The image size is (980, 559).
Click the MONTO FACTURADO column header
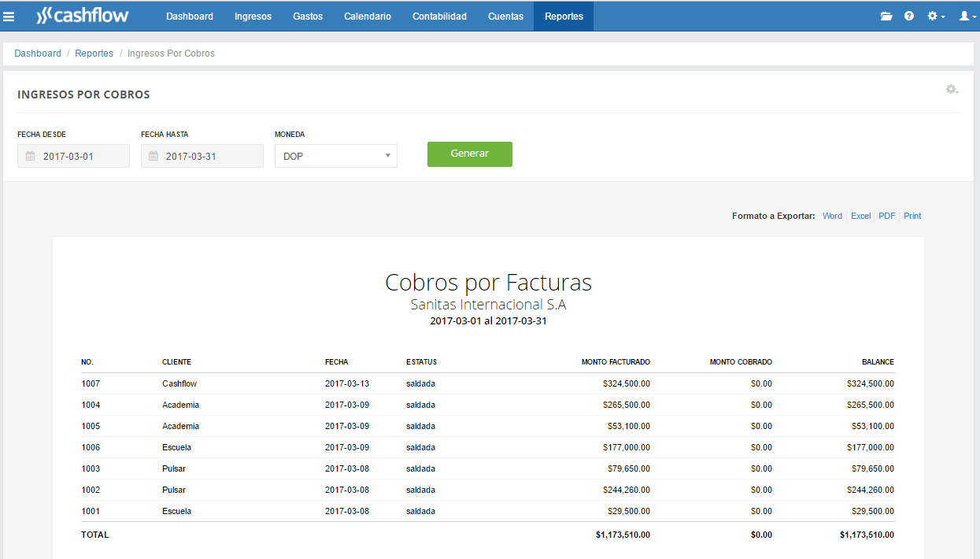click(x=616, y=362)
